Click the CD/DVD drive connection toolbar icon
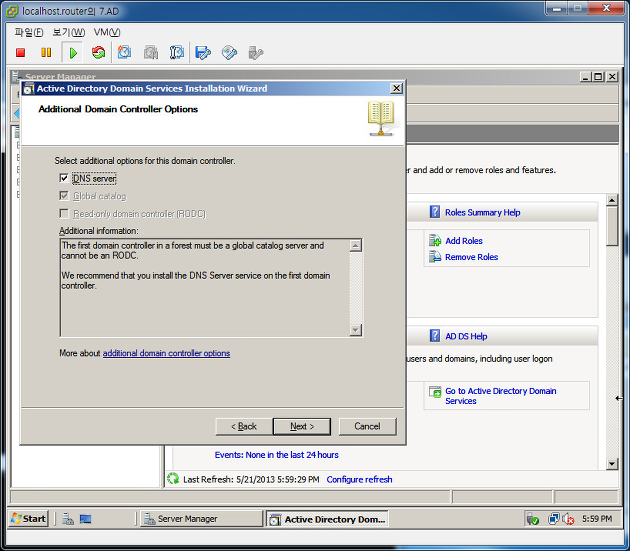Image resolution: width=630 pixels, height=551 pixels. click(229, 53)
